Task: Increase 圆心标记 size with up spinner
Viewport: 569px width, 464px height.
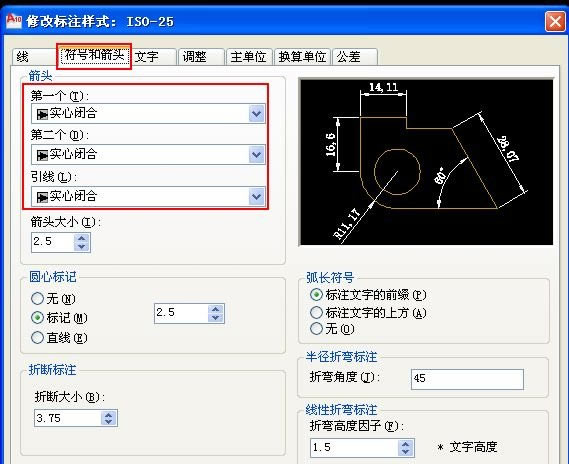Action: tap(216, 309)
